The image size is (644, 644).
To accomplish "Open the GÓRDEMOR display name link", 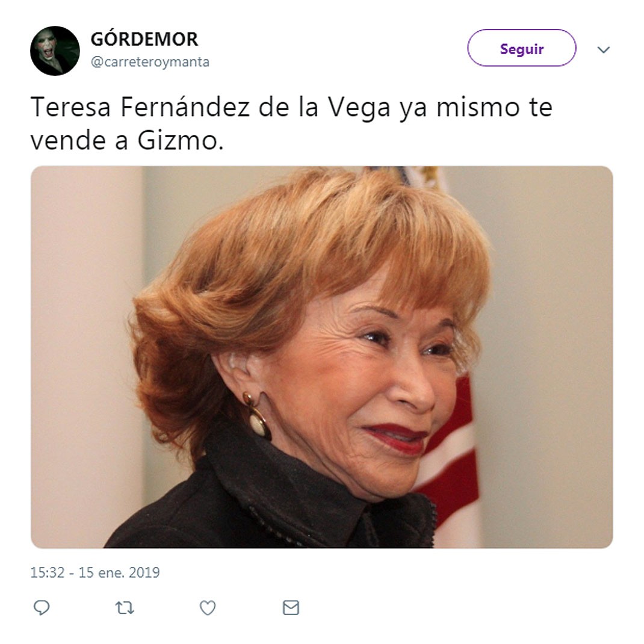I will tap(144, 39).
